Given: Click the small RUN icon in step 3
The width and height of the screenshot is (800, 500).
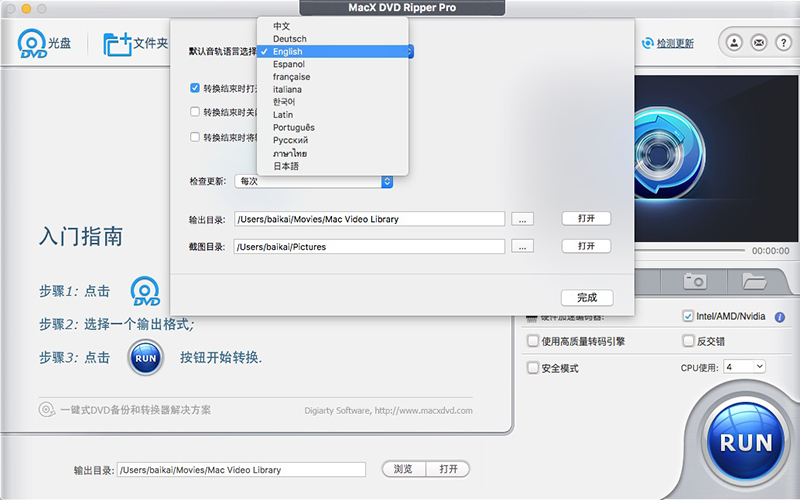Looking at the screenshot, I should 145,358.
